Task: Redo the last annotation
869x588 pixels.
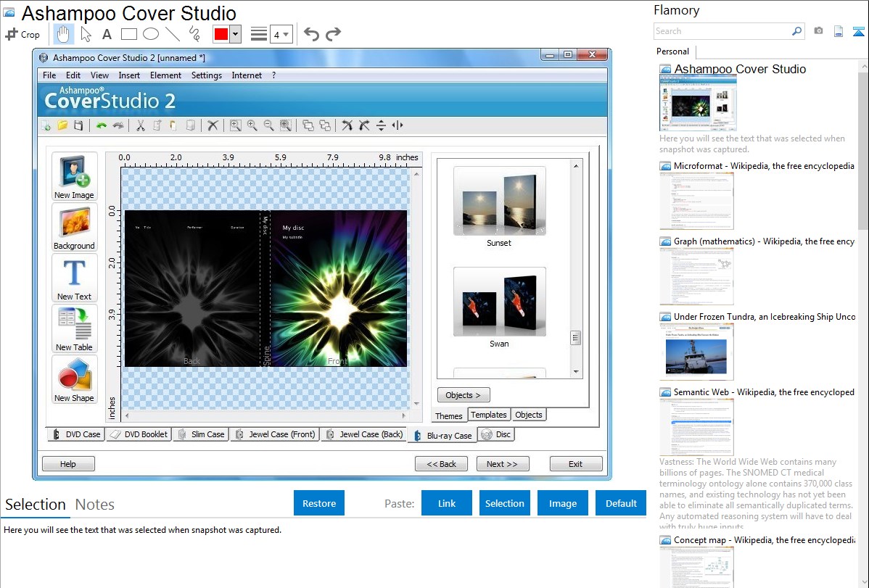Action: pos(333,34)
